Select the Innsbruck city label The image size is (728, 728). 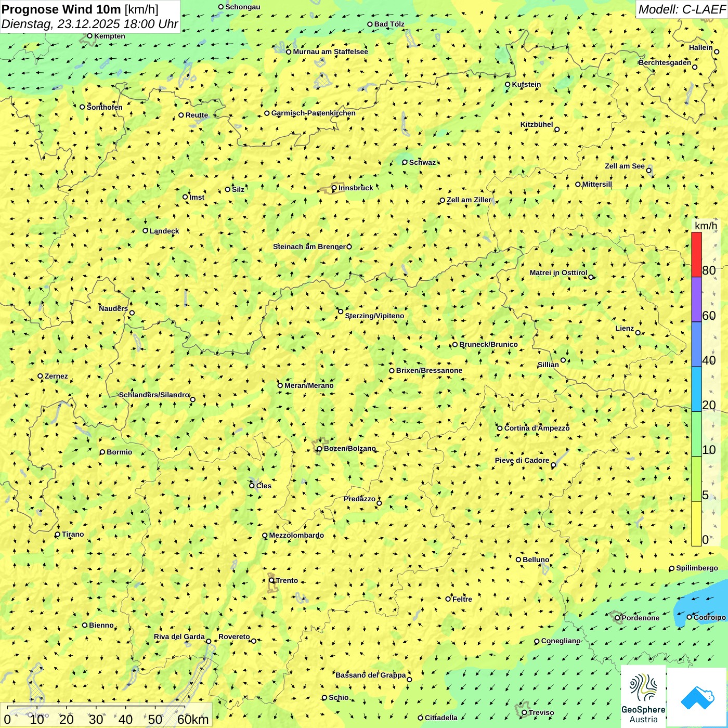coord(356,188)
